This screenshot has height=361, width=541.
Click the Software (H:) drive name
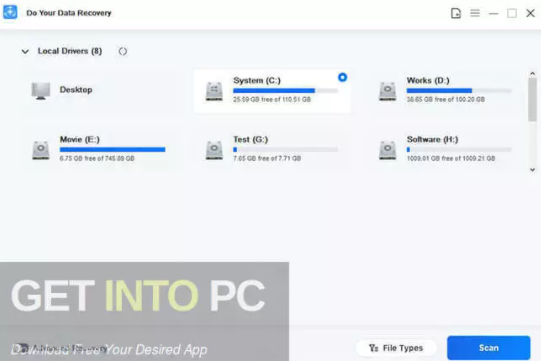point(432,139)
